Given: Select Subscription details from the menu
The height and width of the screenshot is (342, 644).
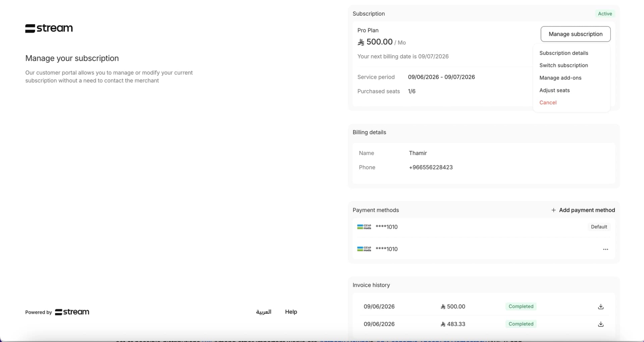Looking at the screenshot, I should point(563,53).
